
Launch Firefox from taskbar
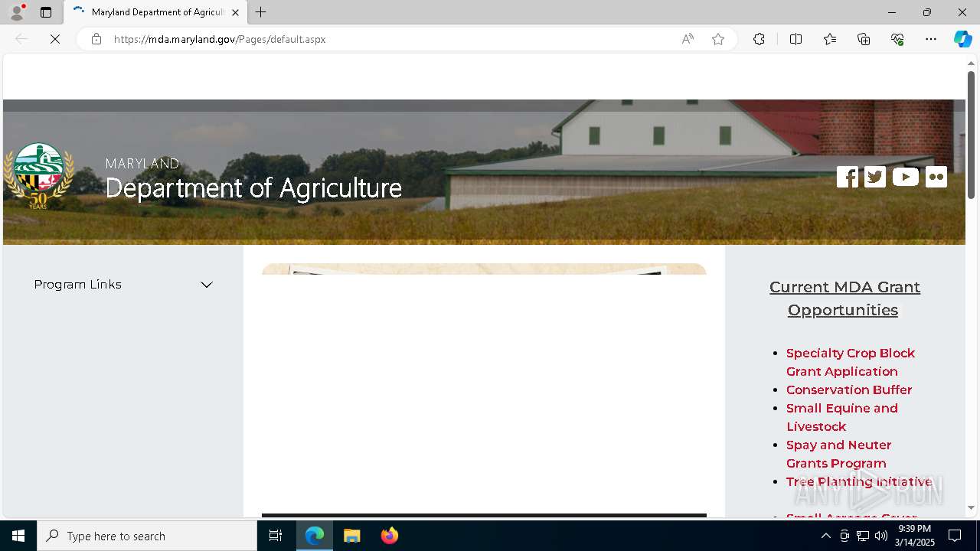(390, 536)
